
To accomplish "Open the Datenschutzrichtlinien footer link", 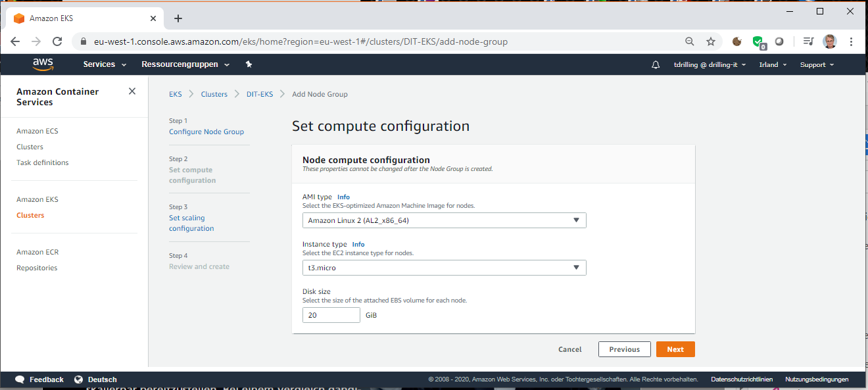I will (x=742, y=379).
